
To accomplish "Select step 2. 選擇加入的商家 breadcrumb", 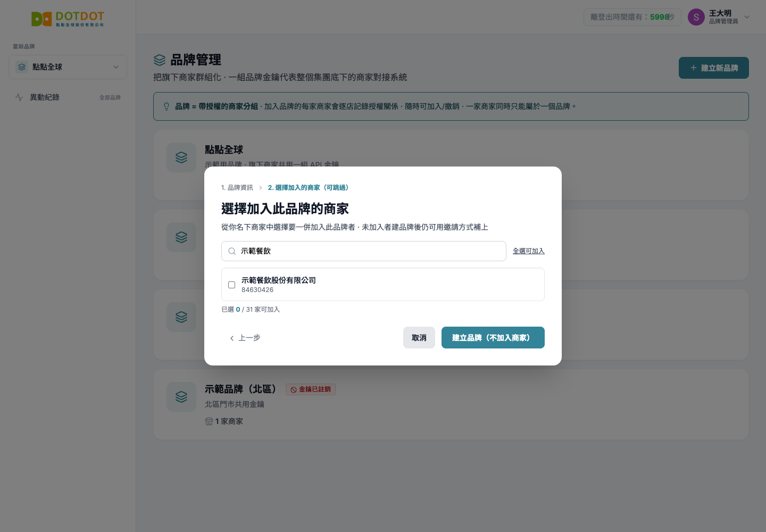I will pyautogui.click(x=309, y=188).
